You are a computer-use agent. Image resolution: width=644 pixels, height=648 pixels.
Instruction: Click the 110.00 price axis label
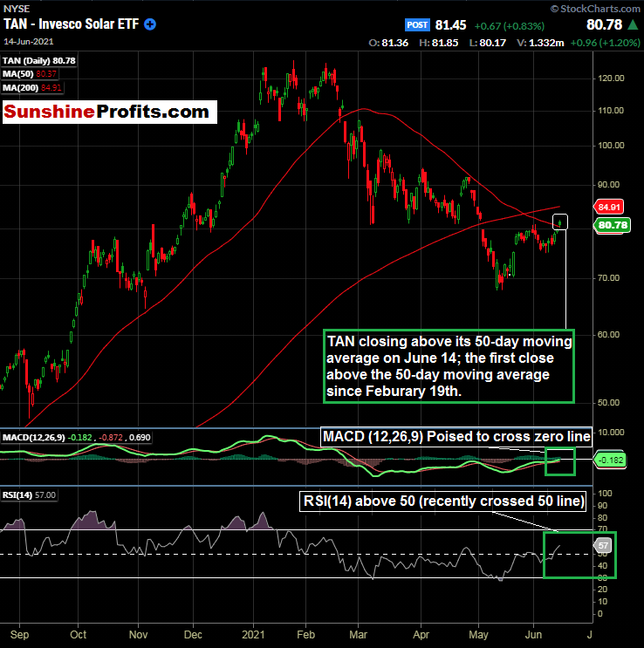click(x=611, y=111)
